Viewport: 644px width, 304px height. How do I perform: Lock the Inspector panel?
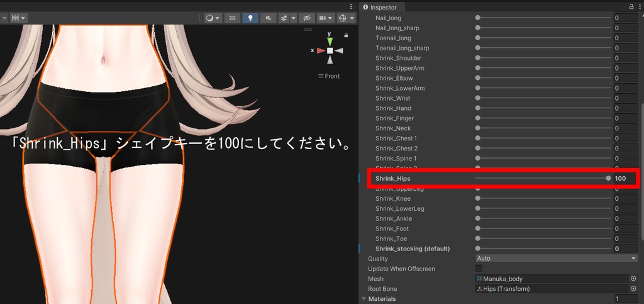click(x=631, y=6)
